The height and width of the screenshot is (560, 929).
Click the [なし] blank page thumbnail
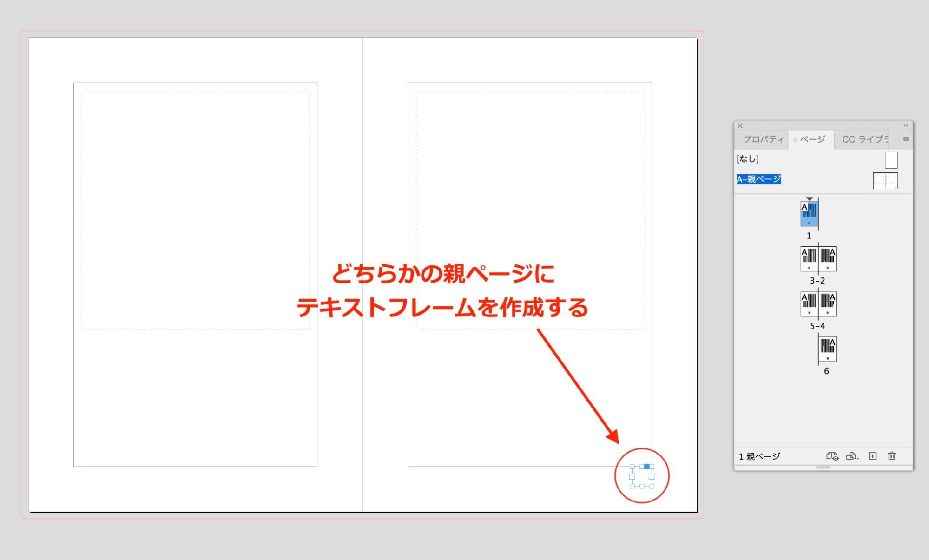click(x=891, y=160)
